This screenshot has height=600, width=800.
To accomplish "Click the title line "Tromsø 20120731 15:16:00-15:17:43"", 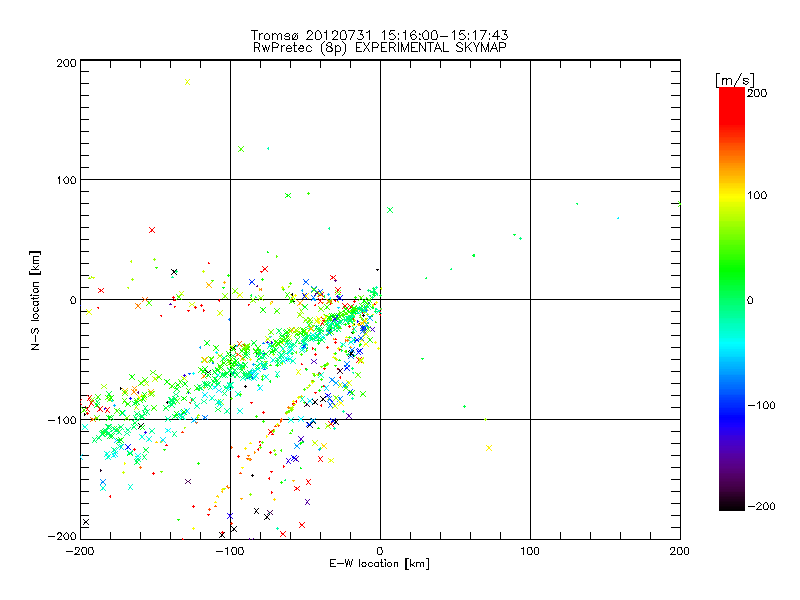I will [379, 35].
